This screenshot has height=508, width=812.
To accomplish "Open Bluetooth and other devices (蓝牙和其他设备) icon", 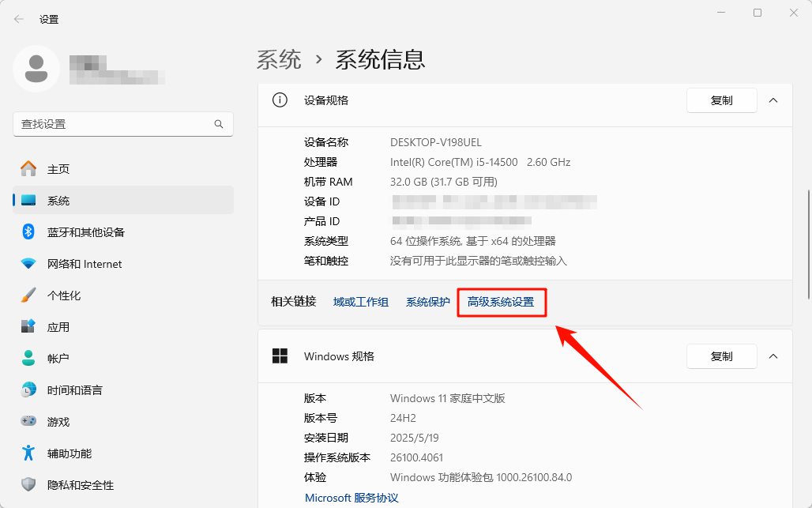I will coord(28,232).
